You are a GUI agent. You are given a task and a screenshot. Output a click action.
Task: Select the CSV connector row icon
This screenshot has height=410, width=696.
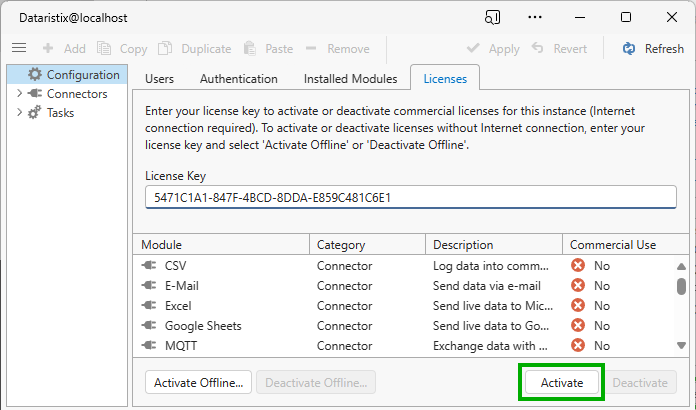[150, 266]
